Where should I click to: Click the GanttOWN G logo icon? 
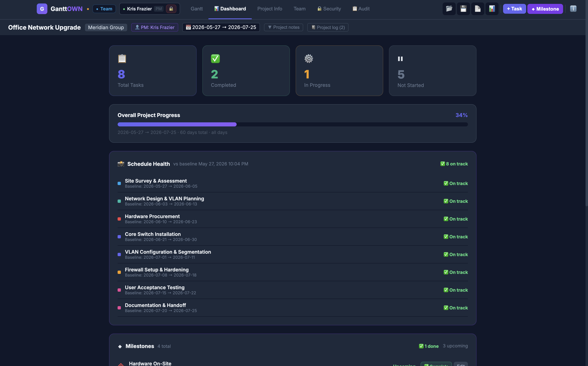coord(42,9)
